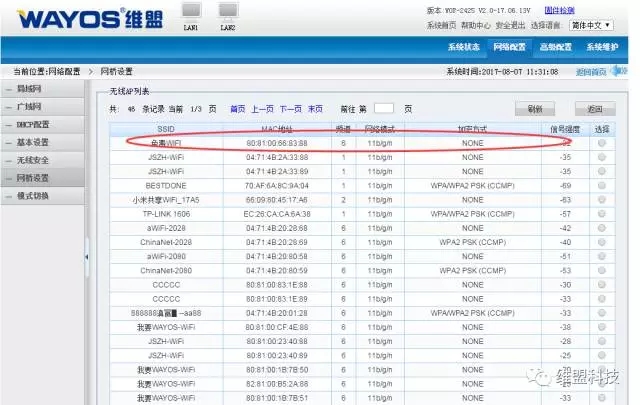This screenshot has width=640, height=405.
Task: Jump to 末页 of the AP list
Action: coord(315,109)
